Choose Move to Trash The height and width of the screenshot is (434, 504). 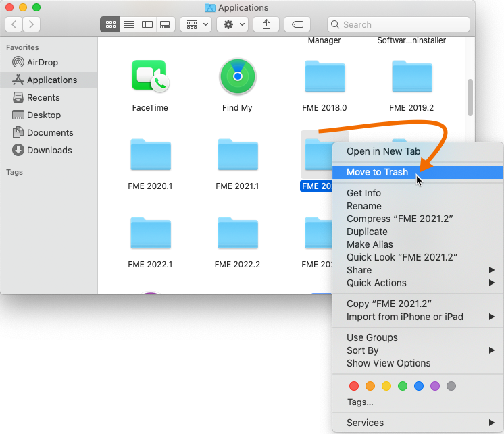point(418,172)
